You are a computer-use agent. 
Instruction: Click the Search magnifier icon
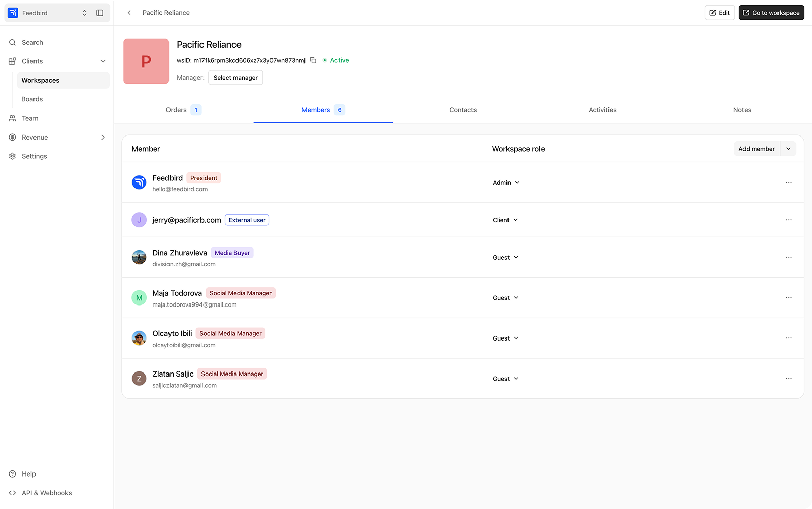click(13, 43)
